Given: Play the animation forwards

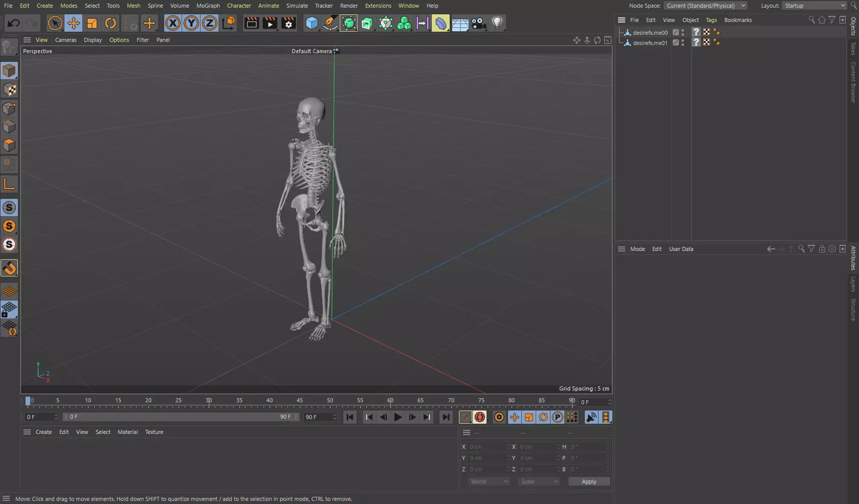Looking at the screenshot, I should click(398, 417).
